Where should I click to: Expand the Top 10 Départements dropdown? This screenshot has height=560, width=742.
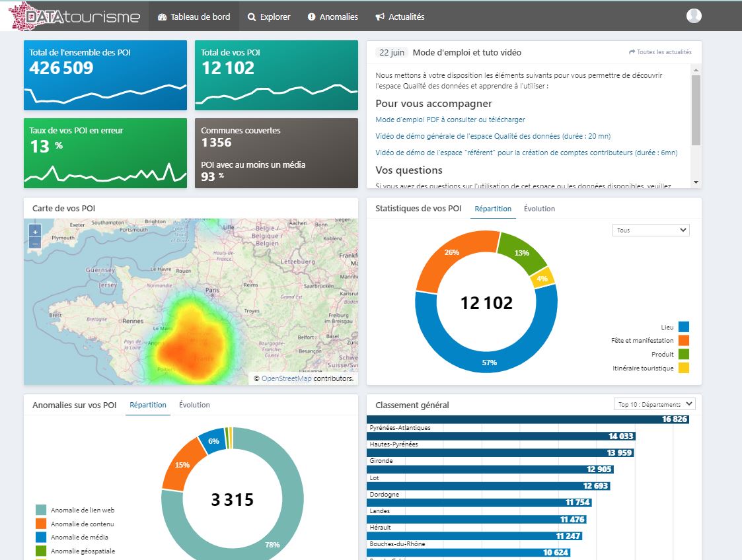655,404
